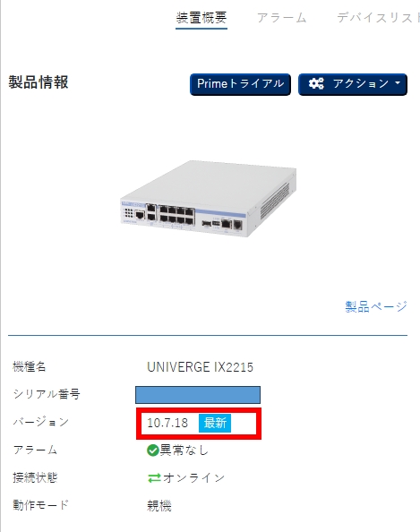This screenshot has width=420, height=532.
Task: Click the gears icon on アクション button
Action: pyautogui.click(x=316, y=83)
